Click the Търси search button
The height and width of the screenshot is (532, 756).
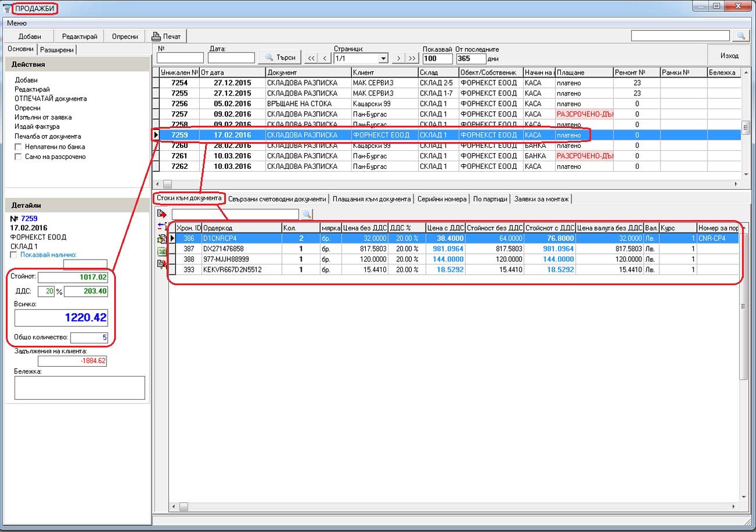tap(280, 57)
